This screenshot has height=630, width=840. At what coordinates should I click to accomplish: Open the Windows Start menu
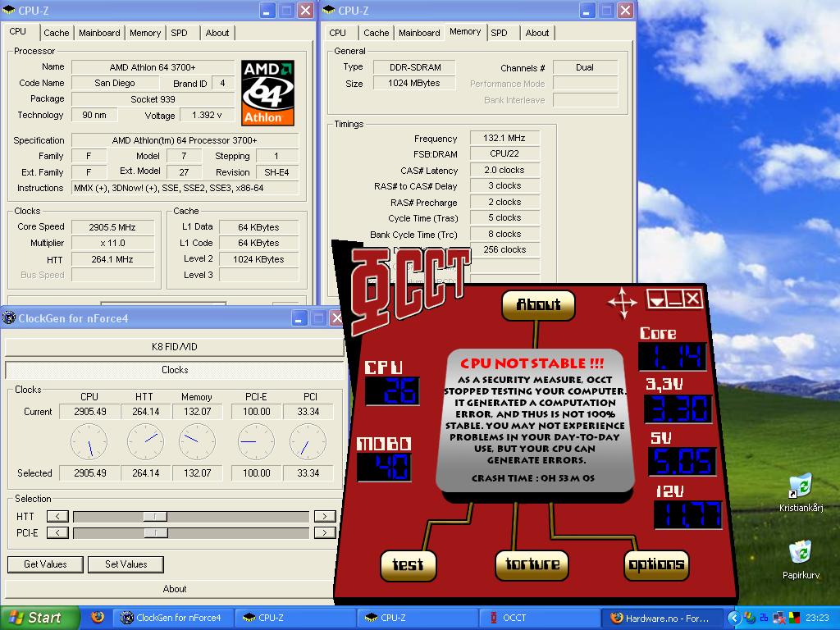click(x=39, y=618)
